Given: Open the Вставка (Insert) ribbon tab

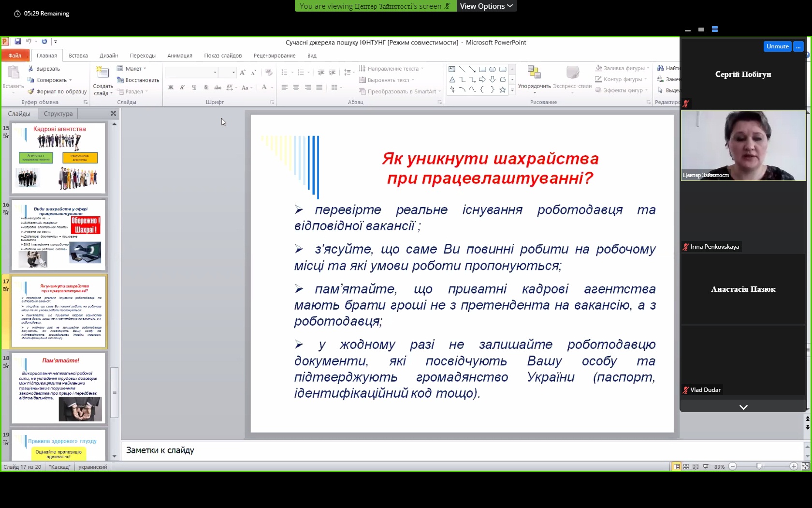Looking at the screenshot, I should point(78,56).
